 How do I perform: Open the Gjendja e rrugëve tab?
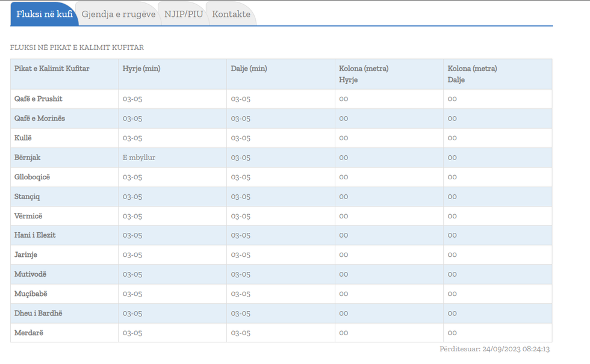(x=119, y=14)
